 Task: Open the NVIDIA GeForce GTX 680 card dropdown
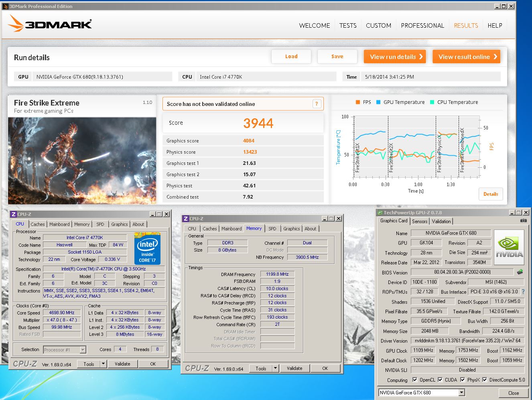(x=461, y=392)
